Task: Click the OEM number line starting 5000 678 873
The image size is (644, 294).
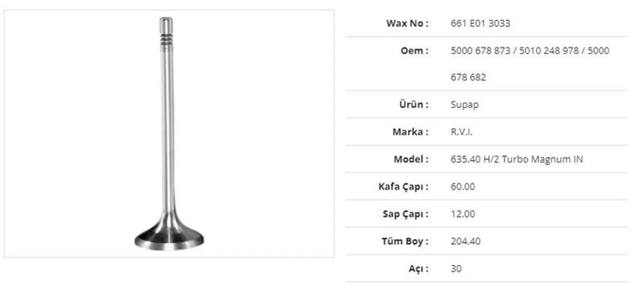Action: click(x=530, y=51)
